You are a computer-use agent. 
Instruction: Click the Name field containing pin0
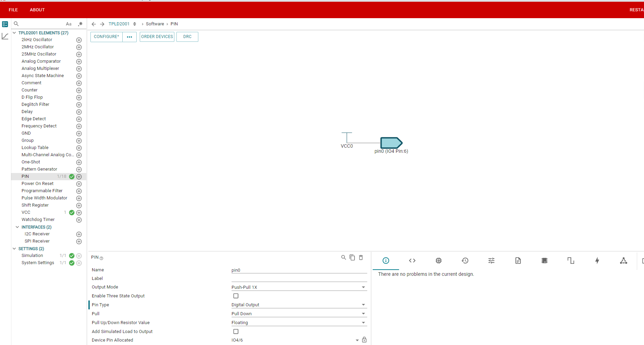(299, 270)
